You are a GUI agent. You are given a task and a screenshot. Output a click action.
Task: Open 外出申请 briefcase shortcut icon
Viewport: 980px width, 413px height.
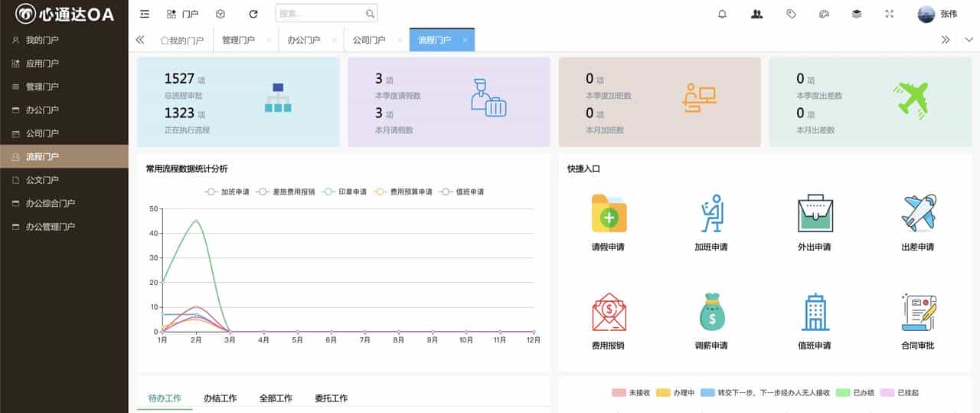coord(815,213)
